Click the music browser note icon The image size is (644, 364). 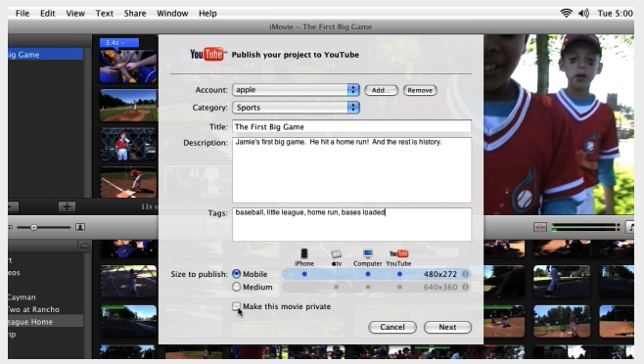click(x=629, y=227)
